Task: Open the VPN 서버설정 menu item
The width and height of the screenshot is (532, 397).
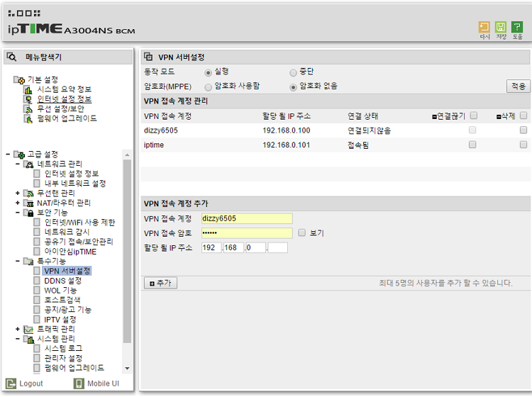Action: pos(67,271)
